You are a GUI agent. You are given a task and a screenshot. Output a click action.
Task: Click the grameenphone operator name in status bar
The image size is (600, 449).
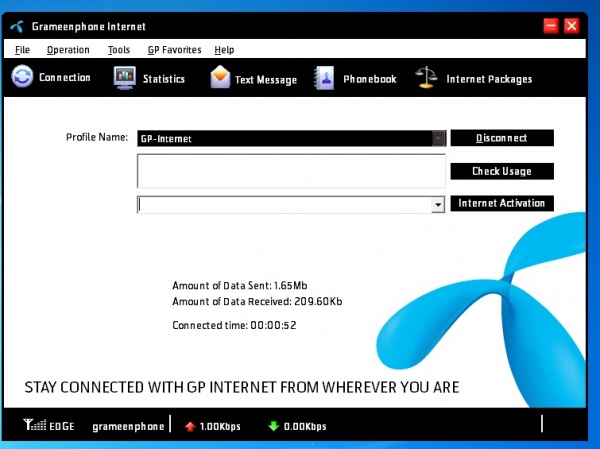[128, 426]
